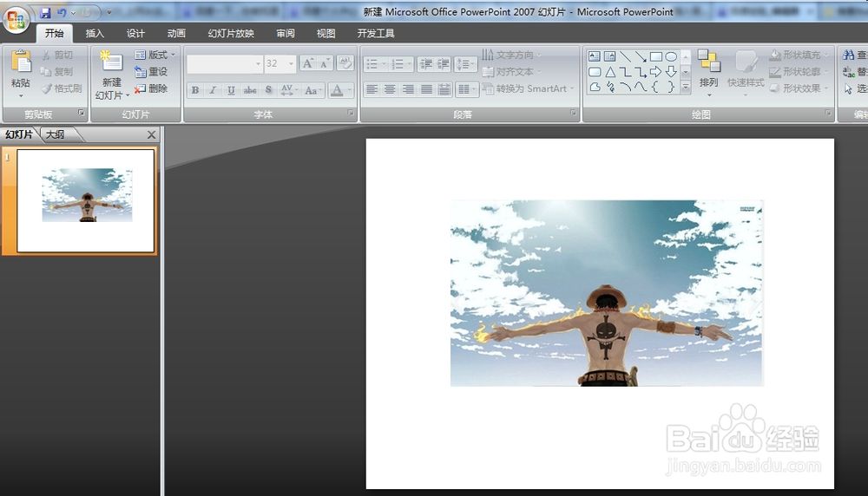Toggle underline formatting

tap(231, 90)
